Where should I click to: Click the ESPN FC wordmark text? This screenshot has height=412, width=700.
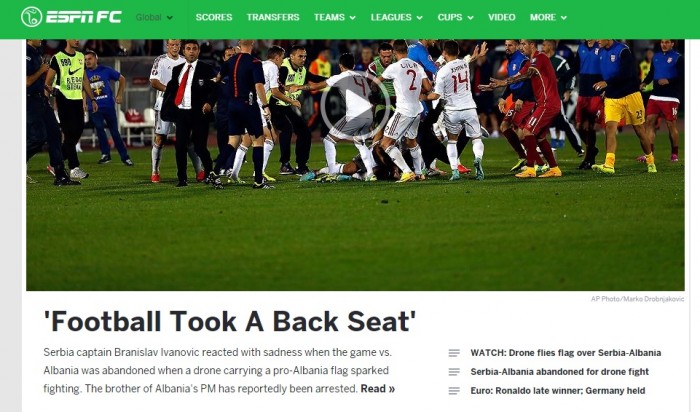click(83, 17)
